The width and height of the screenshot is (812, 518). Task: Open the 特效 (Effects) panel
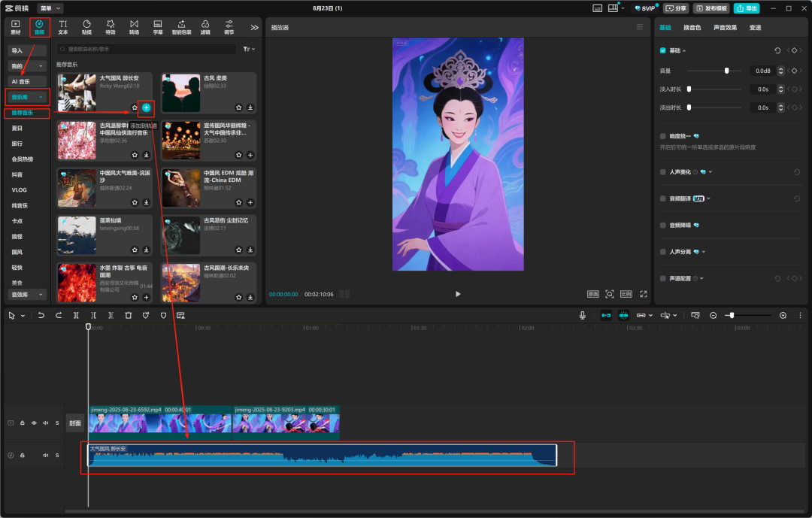pos(110,27)
